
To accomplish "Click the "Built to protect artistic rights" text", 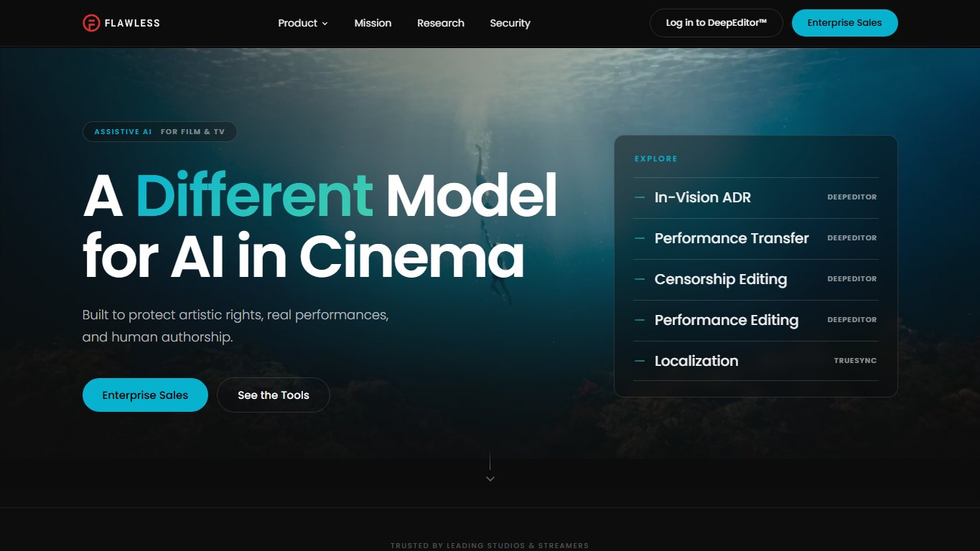I will [235, 326].
